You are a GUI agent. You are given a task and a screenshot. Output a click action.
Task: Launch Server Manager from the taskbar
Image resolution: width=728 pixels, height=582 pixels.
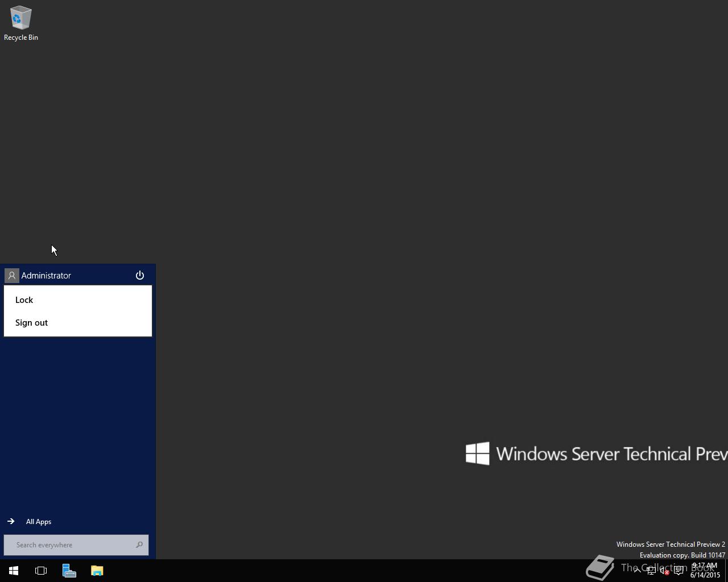pos(69,571)
